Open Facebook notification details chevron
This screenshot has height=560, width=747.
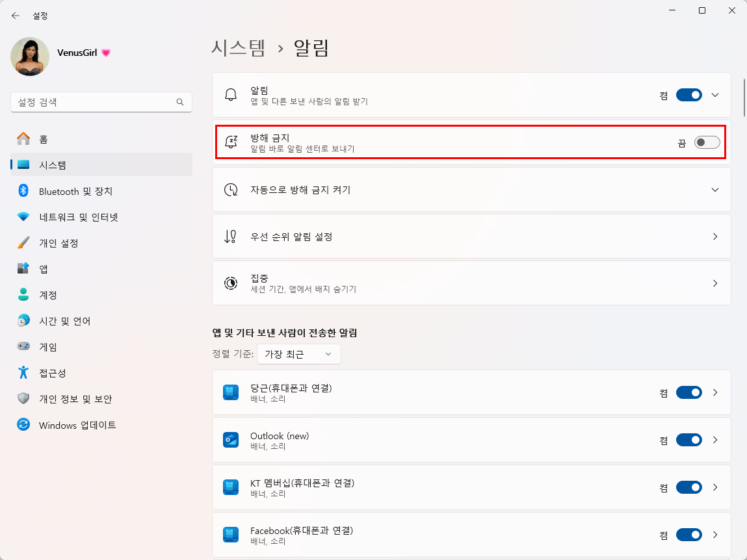pyautogui.click(x=715, y=535)
